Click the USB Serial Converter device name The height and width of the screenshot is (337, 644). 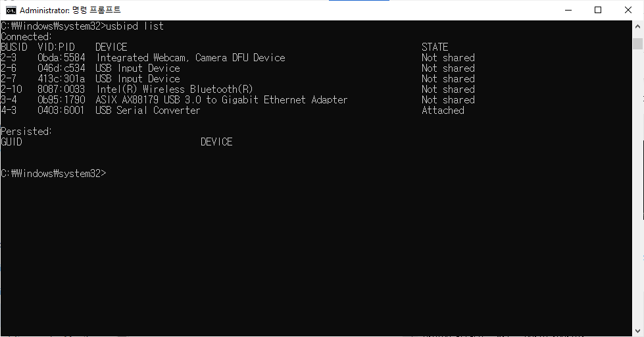(147, 111)
